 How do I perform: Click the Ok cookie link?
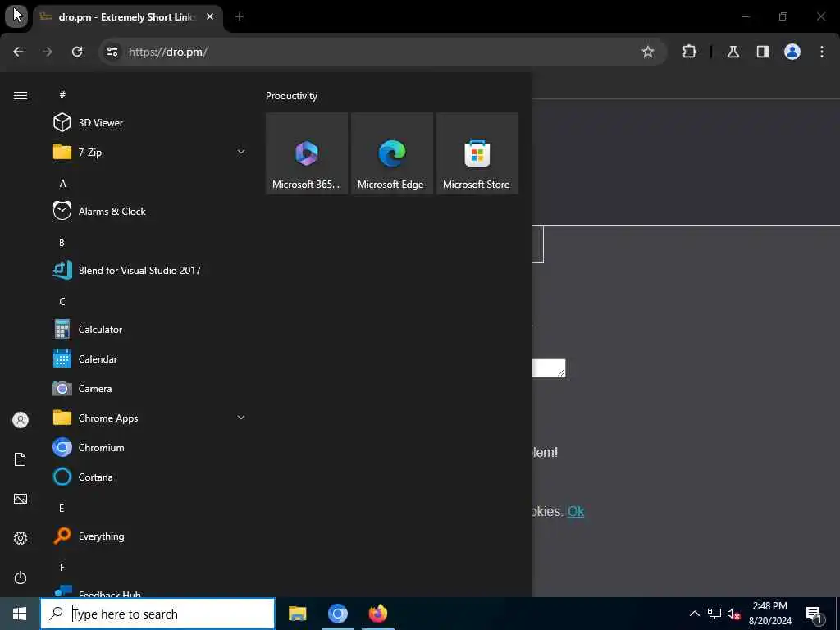tap(576, 512)
